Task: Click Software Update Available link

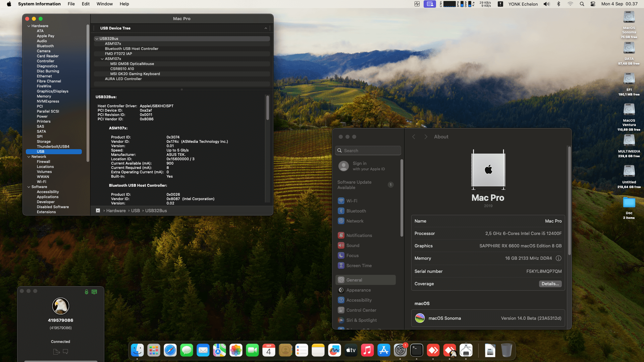Action: 354,185
